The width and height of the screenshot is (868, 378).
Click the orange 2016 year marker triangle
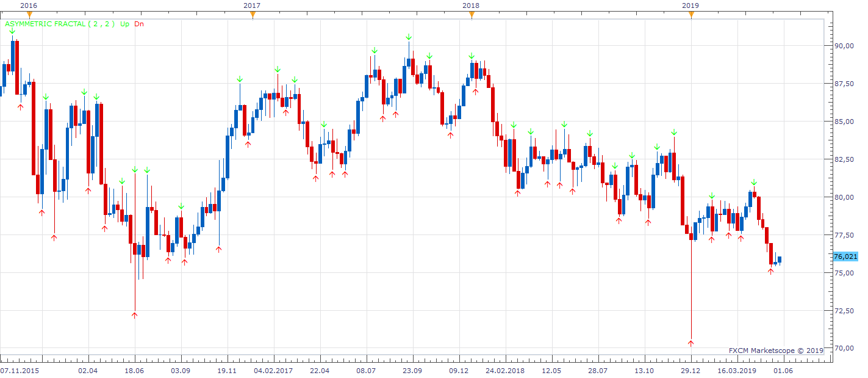pos(29,15)
